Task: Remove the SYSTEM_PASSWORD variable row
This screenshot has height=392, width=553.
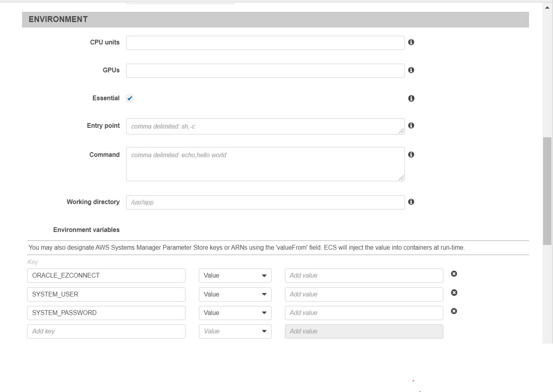Action: click(x=454, y=311)
